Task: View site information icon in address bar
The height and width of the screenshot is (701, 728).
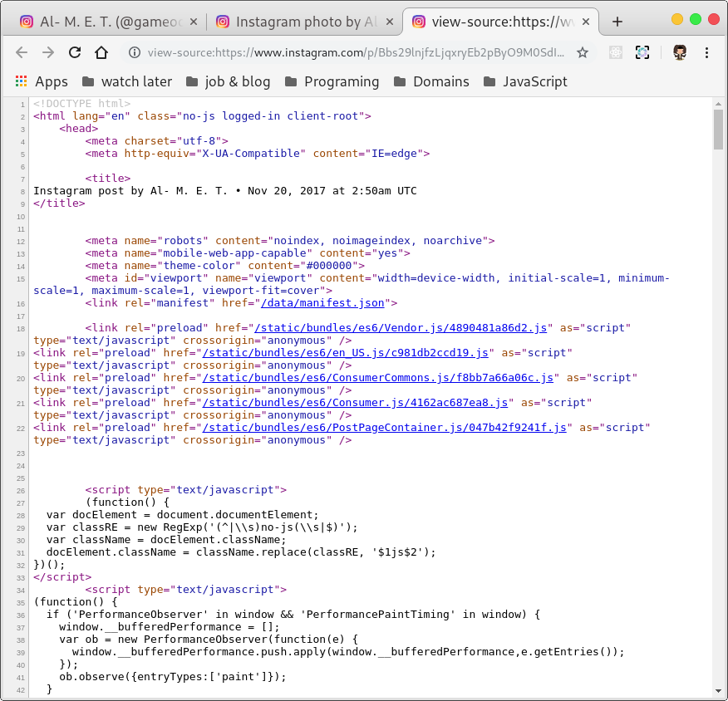Action: [x=135, y=52]
